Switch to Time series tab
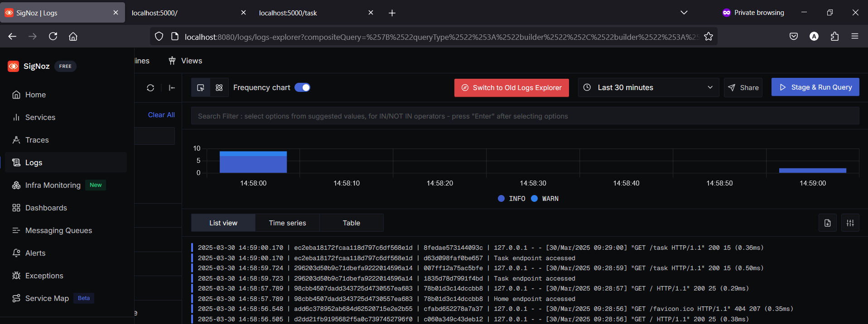This screenshot has height=324, width=868. point(287,223)
